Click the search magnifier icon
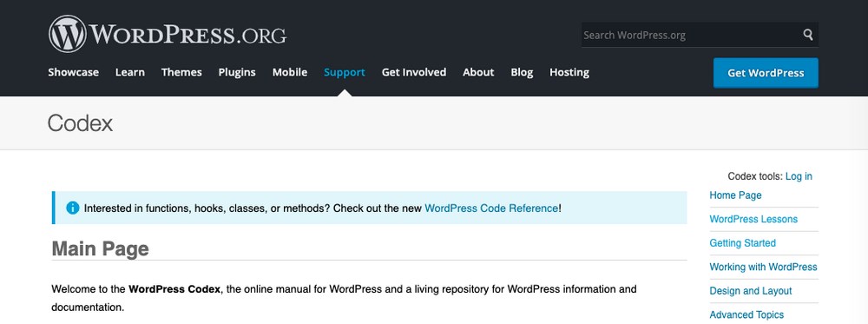Screen dimensions: 868x324 pos(807,35)
